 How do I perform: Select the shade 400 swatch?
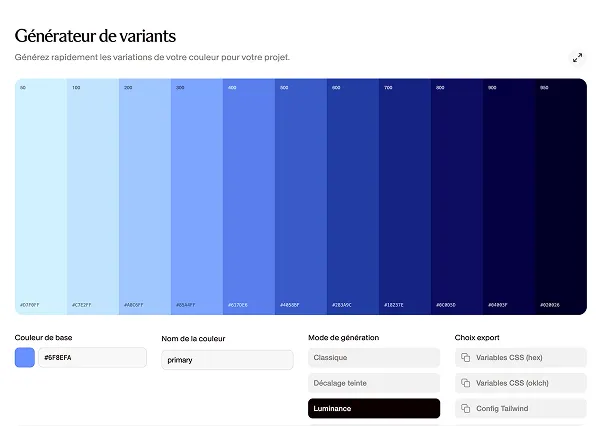point(249,197)
